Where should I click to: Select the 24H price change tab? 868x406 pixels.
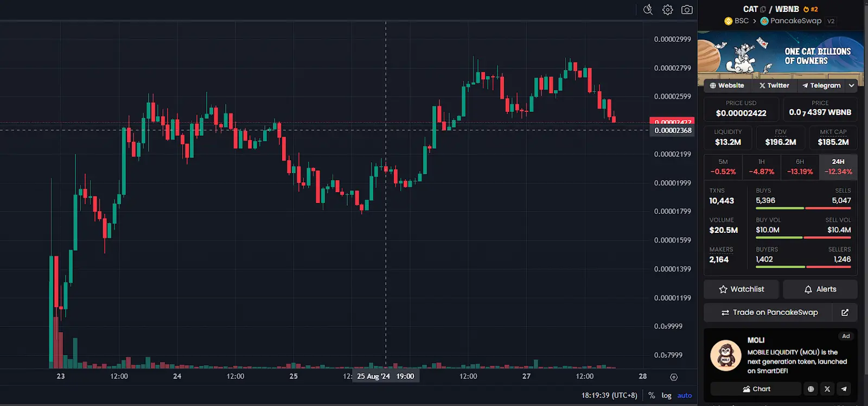point(838,167)
